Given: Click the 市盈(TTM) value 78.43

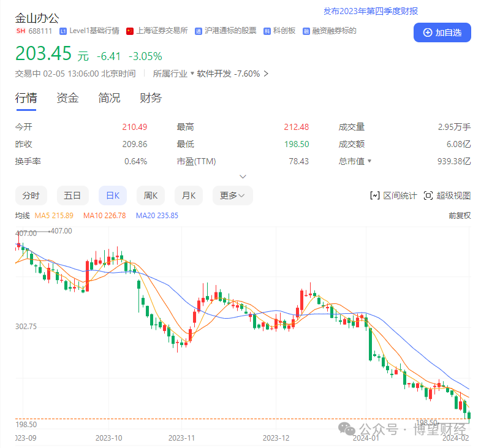Looking at the screenshot, I should [299, 161].
